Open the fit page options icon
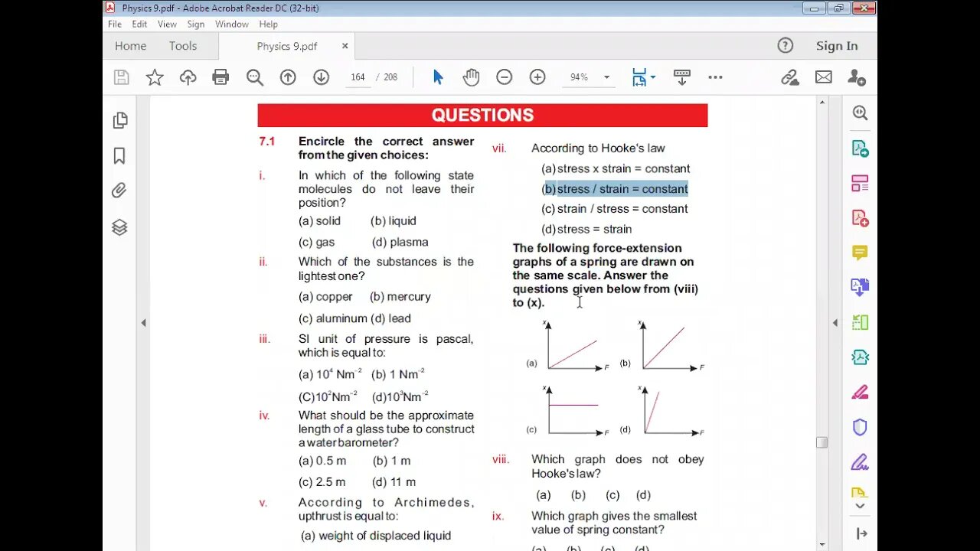Viewport: 980px width, 551px height. [639, 77]
